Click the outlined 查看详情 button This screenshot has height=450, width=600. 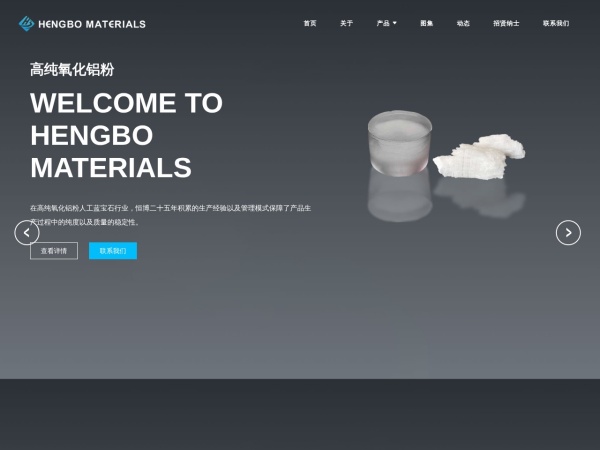54,251
